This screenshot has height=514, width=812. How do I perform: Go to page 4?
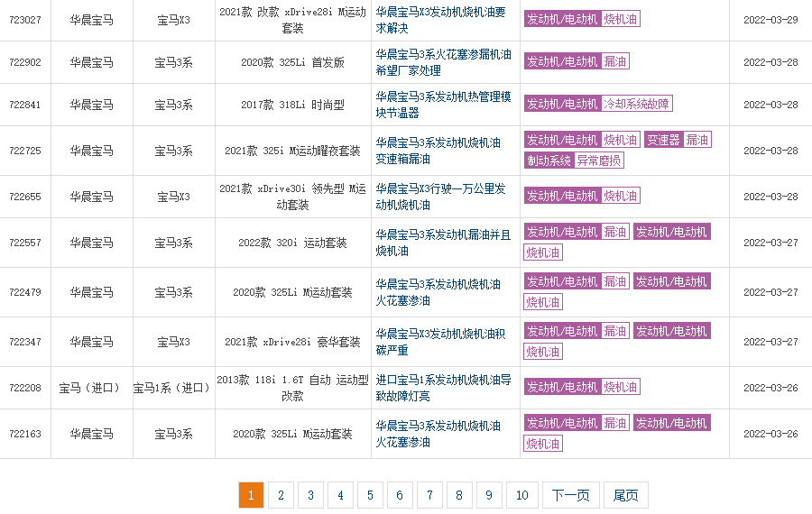pos(340,495)
